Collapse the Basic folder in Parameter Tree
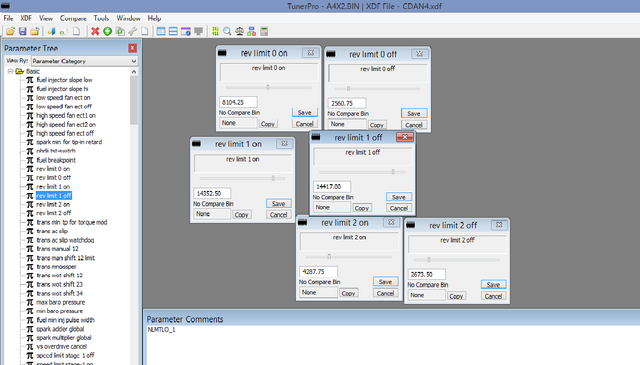 pyautogui.click(x=11, y=71)
